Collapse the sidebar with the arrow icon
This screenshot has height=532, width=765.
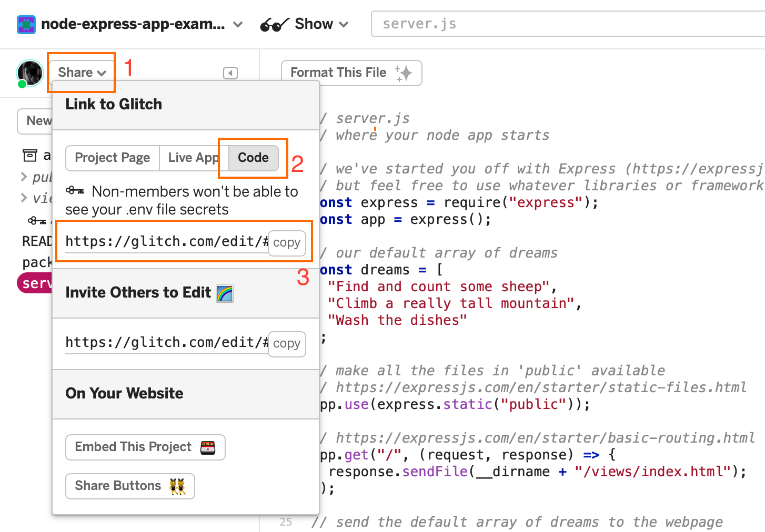click(x=230, y=73)
